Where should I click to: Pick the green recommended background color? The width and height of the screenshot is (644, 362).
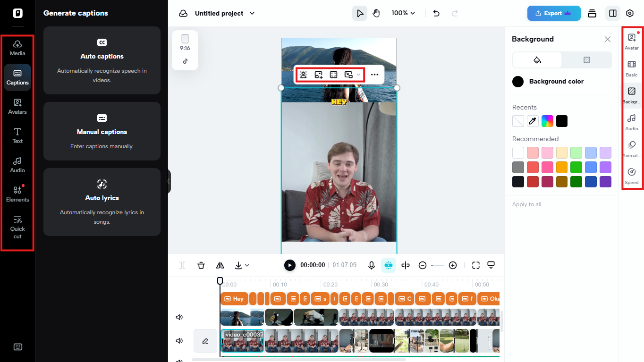[x=576, y=167]
